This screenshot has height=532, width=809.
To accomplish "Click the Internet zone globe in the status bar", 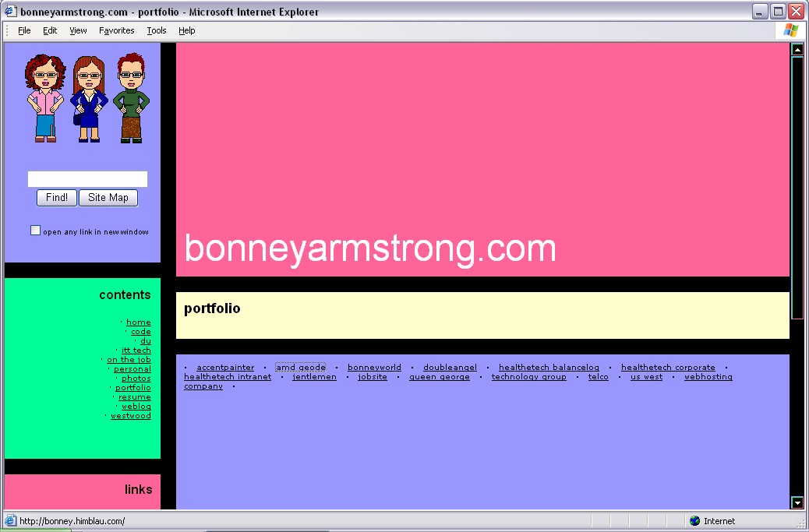I will [x=695, y=521].
